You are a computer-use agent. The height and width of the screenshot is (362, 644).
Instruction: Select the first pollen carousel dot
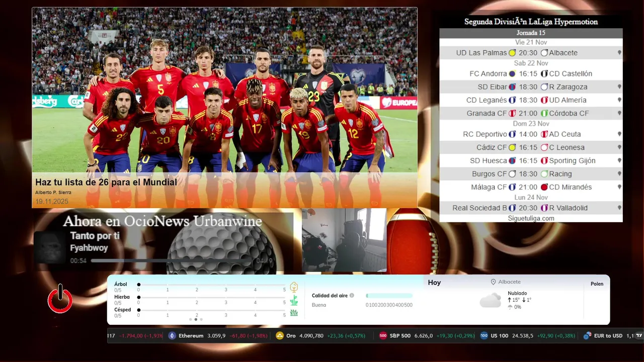click(x=190, y=319)
